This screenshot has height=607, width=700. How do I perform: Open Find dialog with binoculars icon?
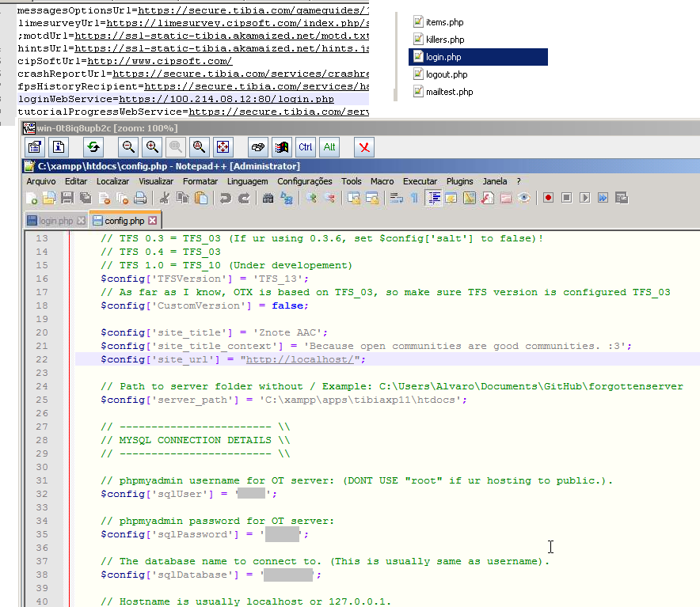point(268,198)
